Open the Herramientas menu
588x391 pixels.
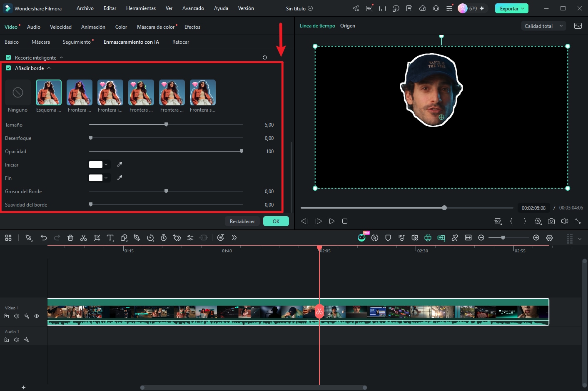pos(141,8)
